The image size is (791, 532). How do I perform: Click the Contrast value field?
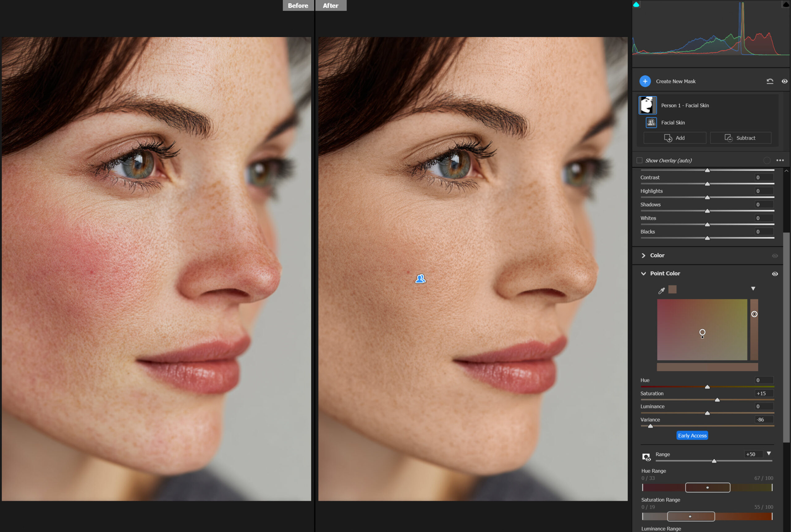pos(764,177)
